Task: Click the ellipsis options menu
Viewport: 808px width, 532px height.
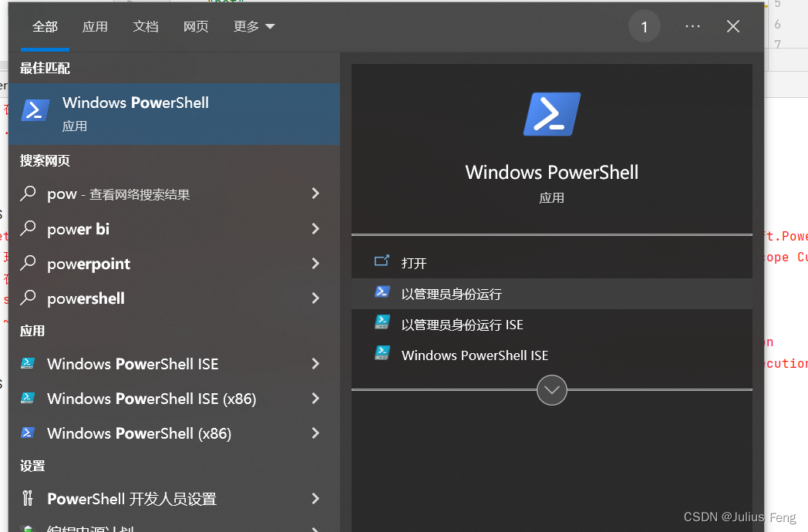Action: pos(692,25)
